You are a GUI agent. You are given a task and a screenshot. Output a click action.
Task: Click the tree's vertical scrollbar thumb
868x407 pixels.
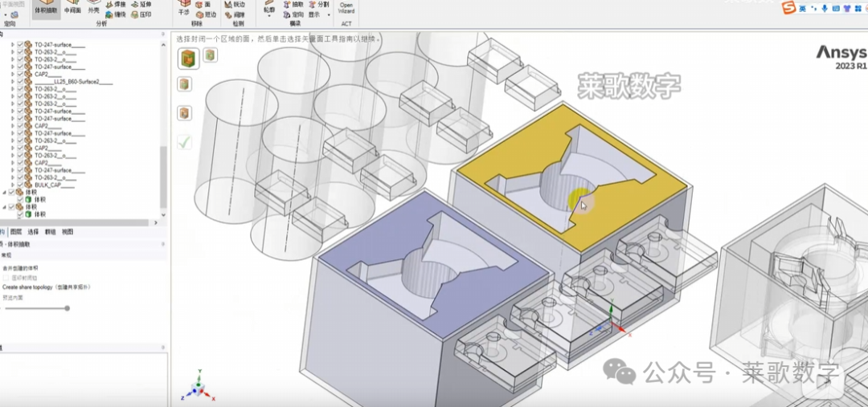163,177
